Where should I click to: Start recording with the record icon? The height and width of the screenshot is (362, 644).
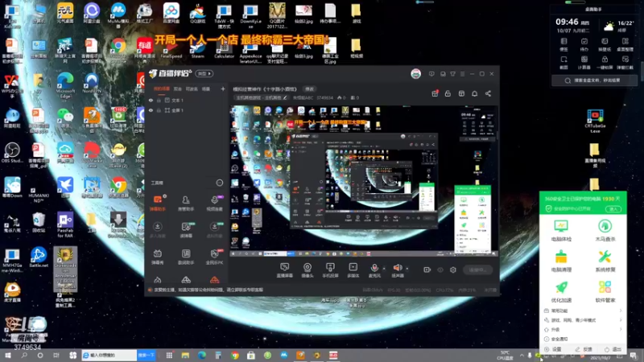click(x=427, y=269)
